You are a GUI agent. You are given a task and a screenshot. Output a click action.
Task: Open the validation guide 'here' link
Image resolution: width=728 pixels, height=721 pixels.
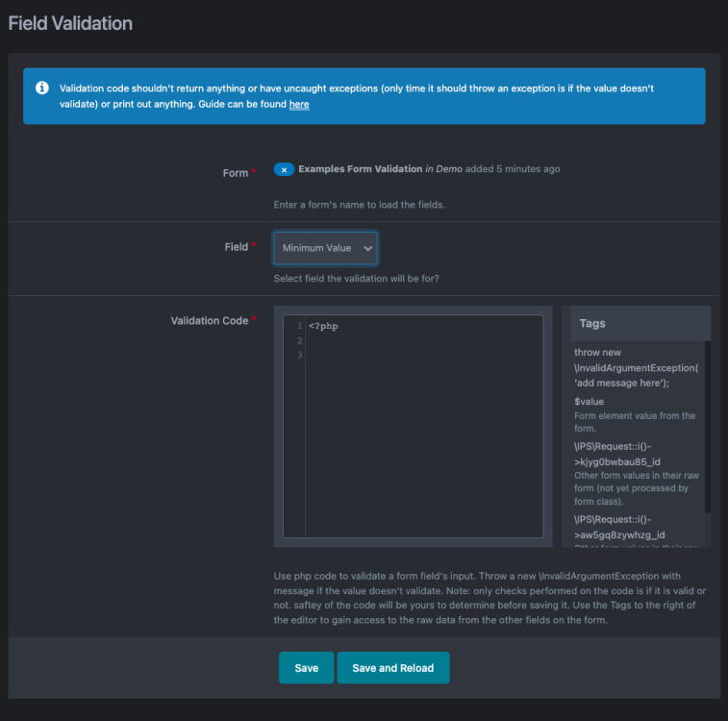pyautogui.click(x=299, y=104)
